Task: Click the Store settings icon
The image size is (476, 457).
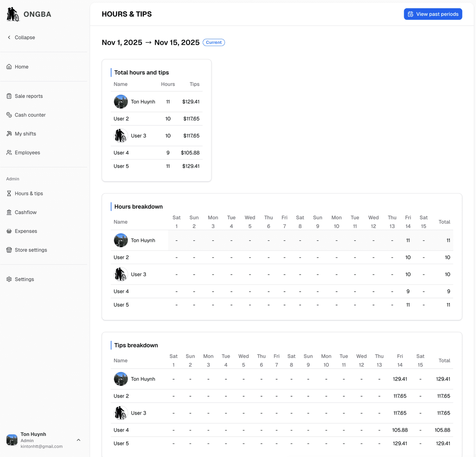Action: click(9, 250)
